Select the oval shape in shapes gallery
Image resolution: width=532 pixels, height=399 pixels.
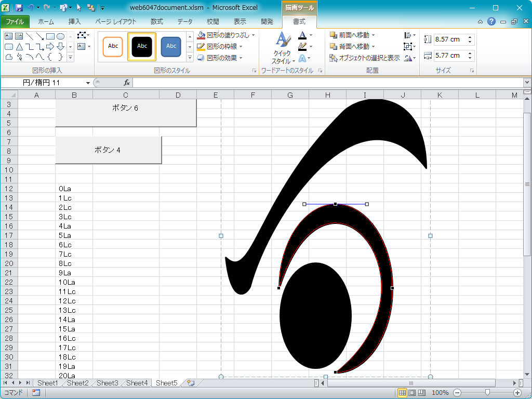tap(60, 36)
